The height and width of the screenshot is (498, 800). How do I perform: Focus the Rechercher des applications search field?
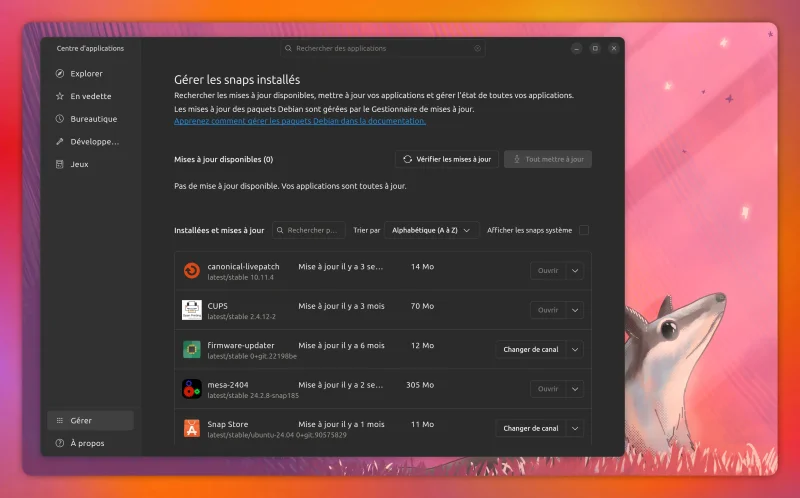(383, 48)
